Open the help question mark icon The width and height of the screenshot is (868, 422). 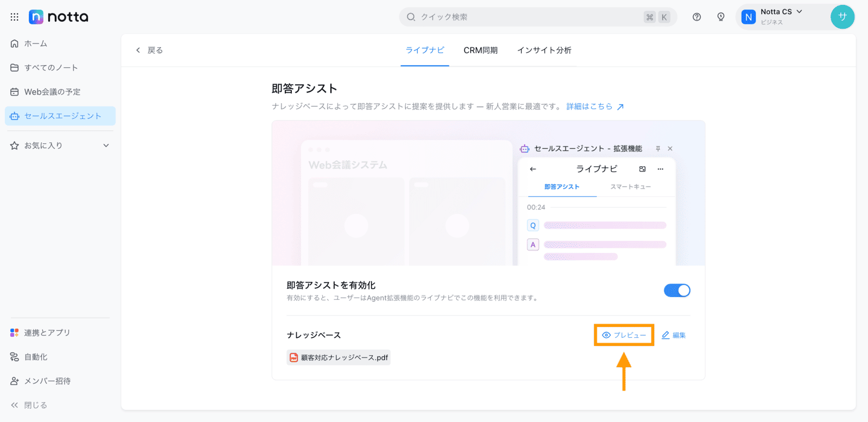pyautogui.click(x=697, y=17)
